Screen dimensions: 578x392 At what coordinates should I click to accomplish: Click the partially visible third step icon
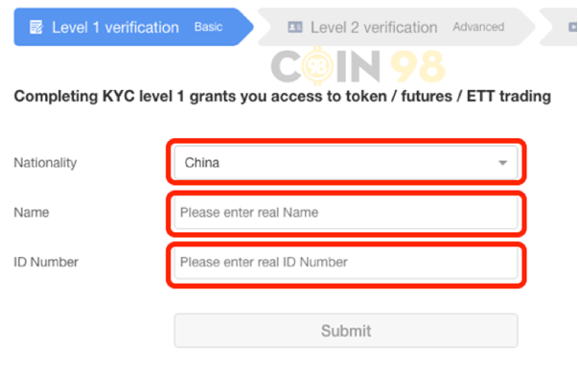pos(573,27)
